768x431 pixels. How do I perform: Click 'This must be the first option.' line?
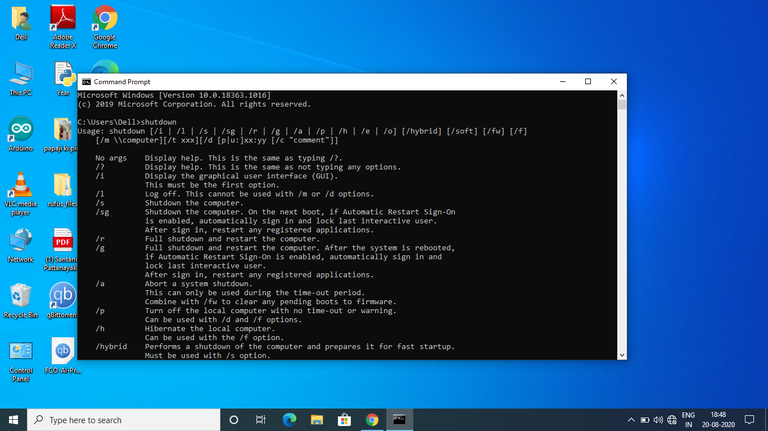212,185
